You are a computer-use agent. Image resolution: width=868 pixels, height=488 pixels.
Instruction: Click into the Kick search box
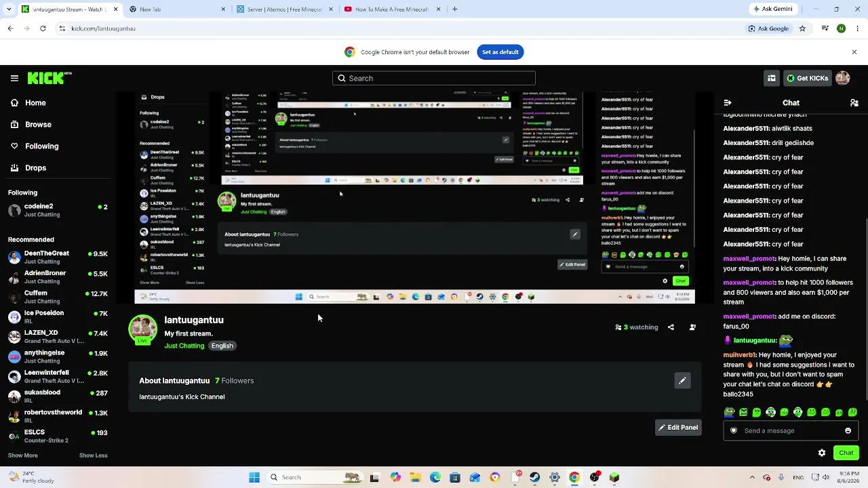click(x=434, y=78)
